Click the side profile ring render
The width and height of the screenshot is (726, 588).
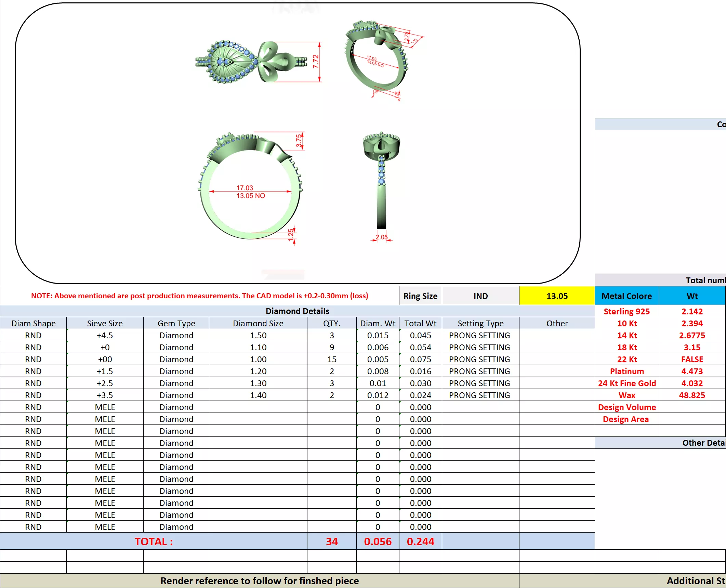point(381,181)
